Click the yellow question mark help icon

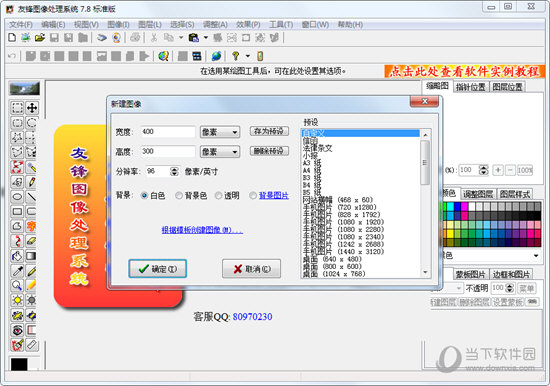point(236,56)
